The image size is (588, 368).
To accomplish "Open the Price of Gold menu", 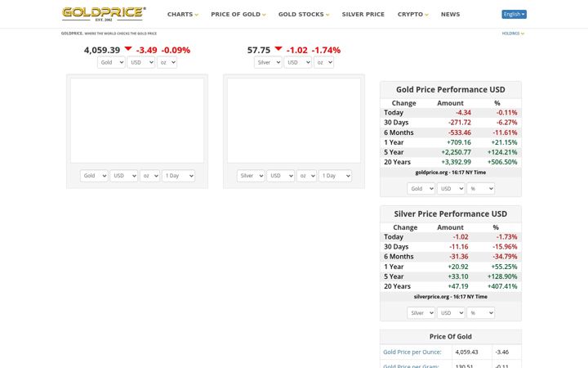I will tap(238, 14).
